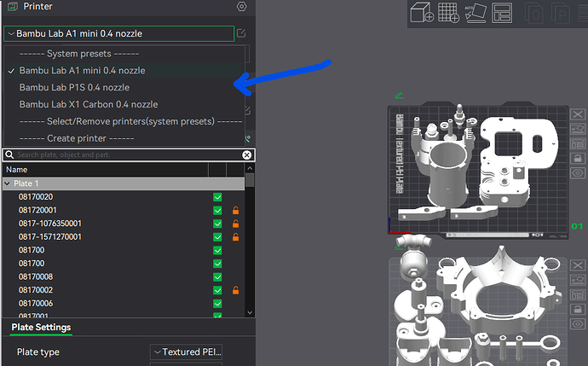Screen dimensions: 588x366
Task: Click the printer icon beside Printer heading
Action: (x=13, y=6)
